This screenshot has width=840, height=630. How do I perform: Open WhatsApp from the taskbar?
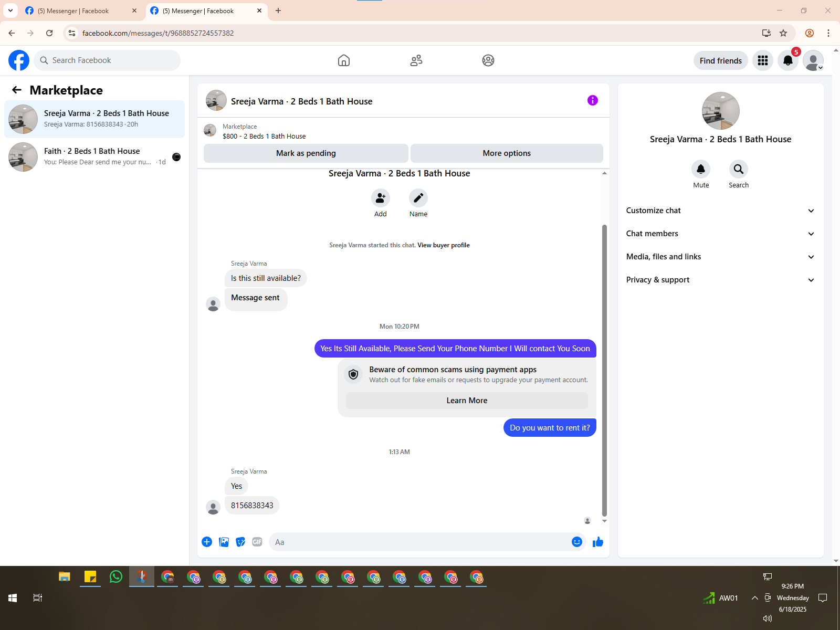coord(116,577)
